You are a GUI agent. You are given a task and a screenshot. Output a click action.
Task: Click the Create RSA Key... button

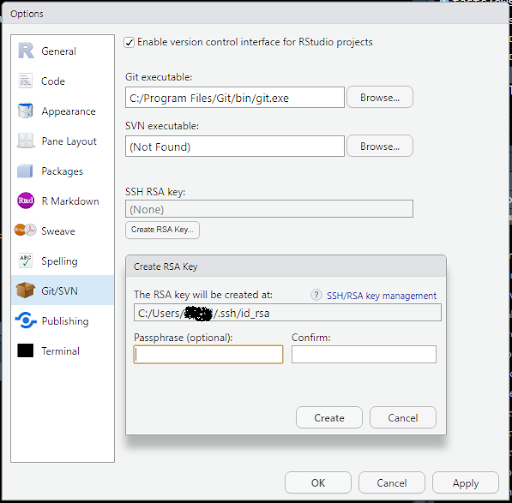tap(162, 230)
